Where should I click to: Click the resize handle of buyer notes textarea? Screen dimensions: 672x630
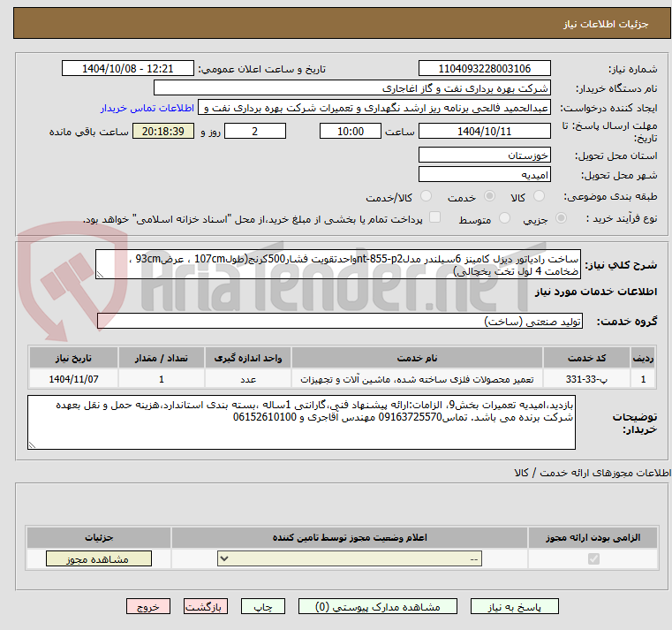[32, 445]
